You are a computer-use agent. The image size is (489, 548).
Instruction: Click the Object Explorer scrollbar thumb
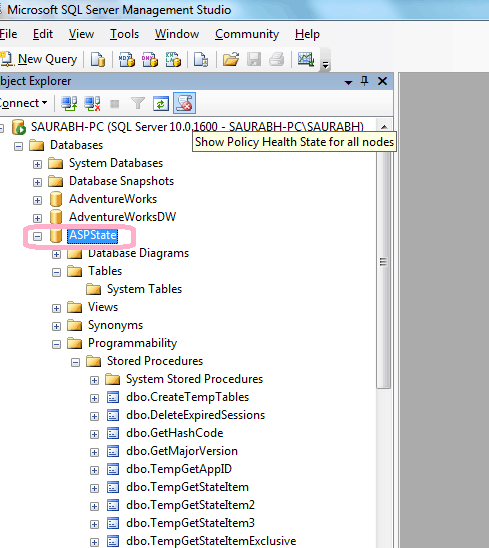tap(383, 261)
